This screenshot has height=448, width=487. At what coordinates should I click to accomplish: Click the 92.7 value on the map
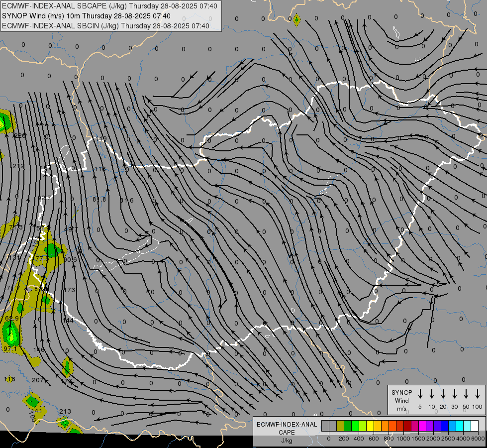[x=44, y=198]
